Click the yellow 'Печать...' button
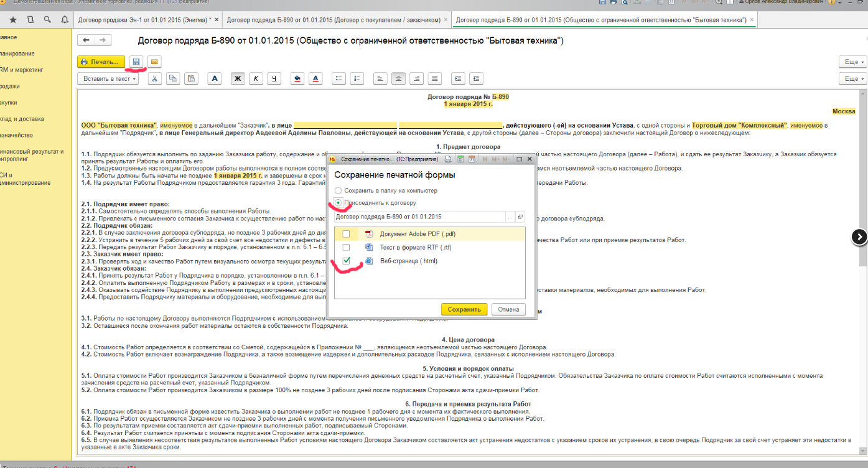 (101, 62)
